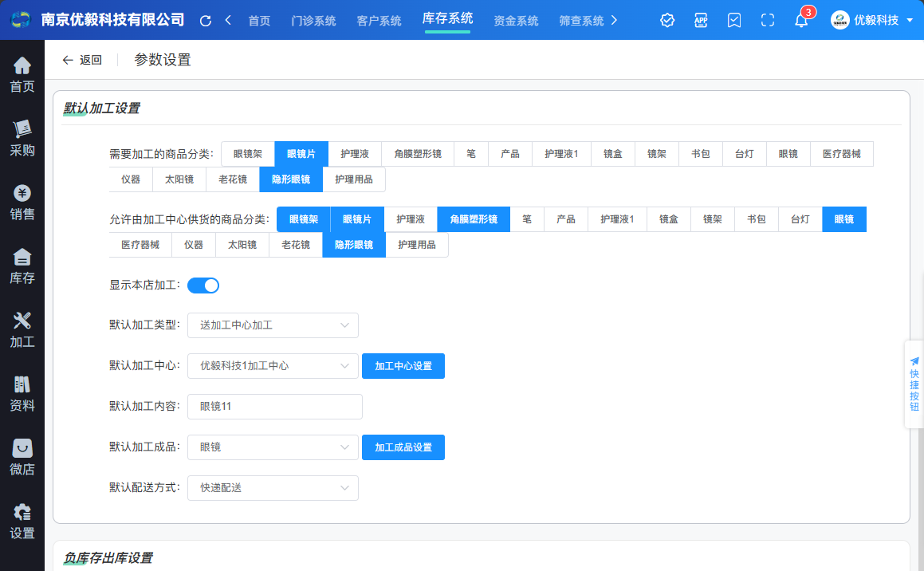Image resolution: width=924 pixels, height=571 pixels.
Task: Open the 设置 (Settings) sidebar icon
Action: tap(22, 518)
